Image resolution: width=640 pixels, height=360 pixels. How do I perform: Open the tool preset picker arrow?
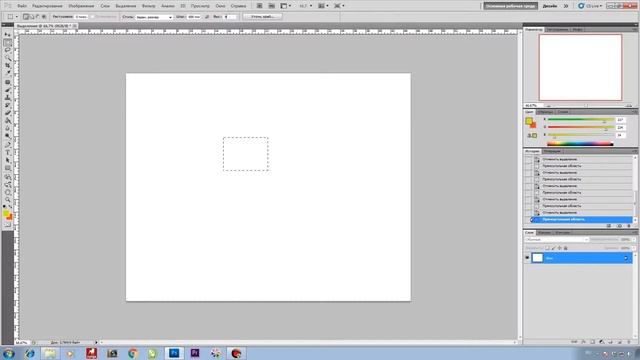(x=17, y=17)
